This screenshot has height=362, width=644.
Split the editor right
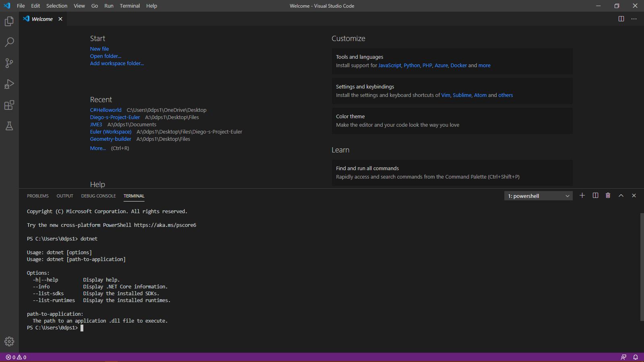(x=621, y=19)
